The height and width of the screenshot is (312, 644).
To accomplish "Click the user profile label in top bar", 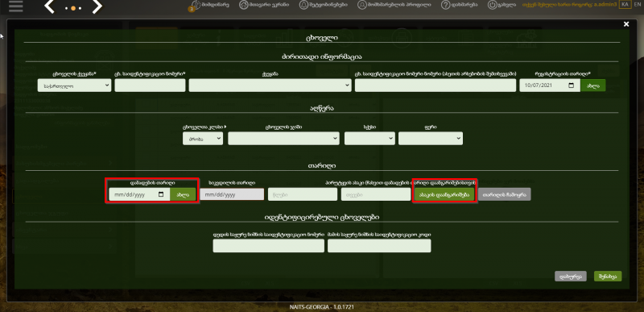I will (399, 5).
